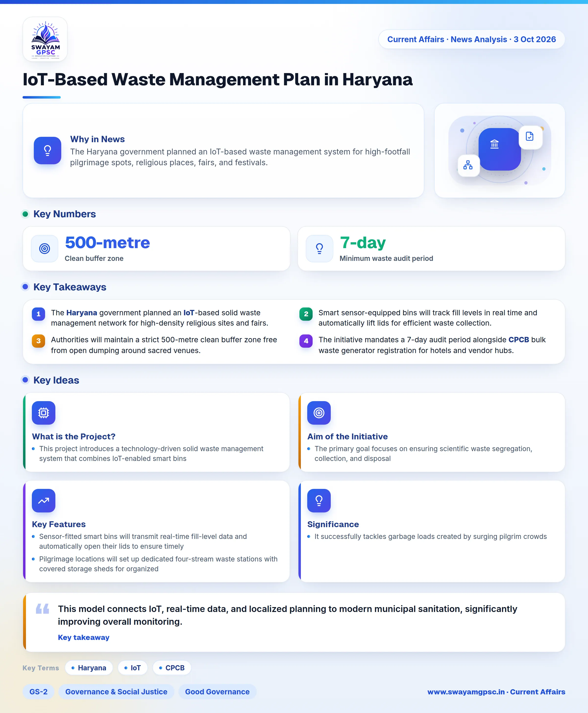Click the Why in News heading
This screenshot has width=588, height=713.
(98, 139)
